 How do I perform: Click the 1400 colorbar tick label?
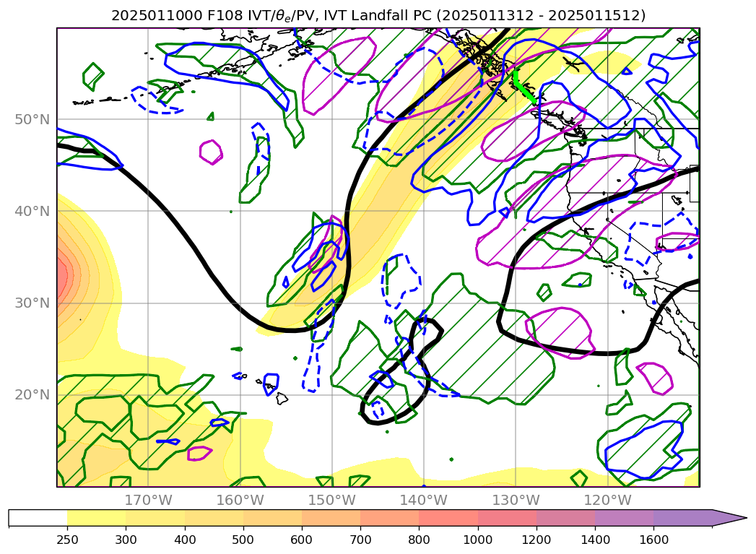(x=595, y=540)
